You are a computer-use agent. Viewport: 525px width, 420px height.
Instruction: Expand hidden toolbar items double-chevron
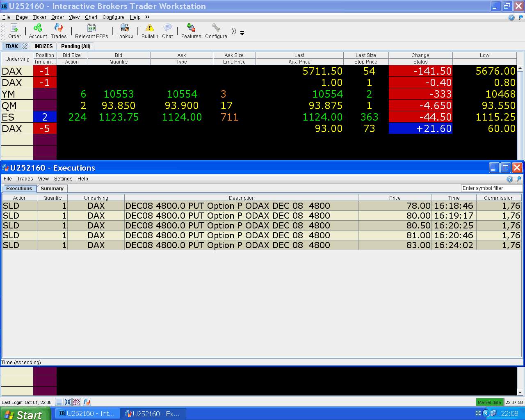[x=234, y=31]
